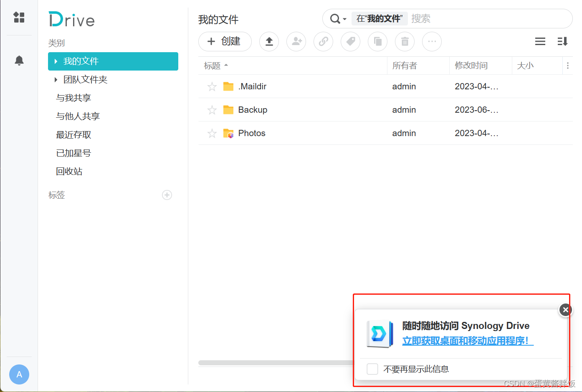Click the 搜索 input field

point(488,19)
